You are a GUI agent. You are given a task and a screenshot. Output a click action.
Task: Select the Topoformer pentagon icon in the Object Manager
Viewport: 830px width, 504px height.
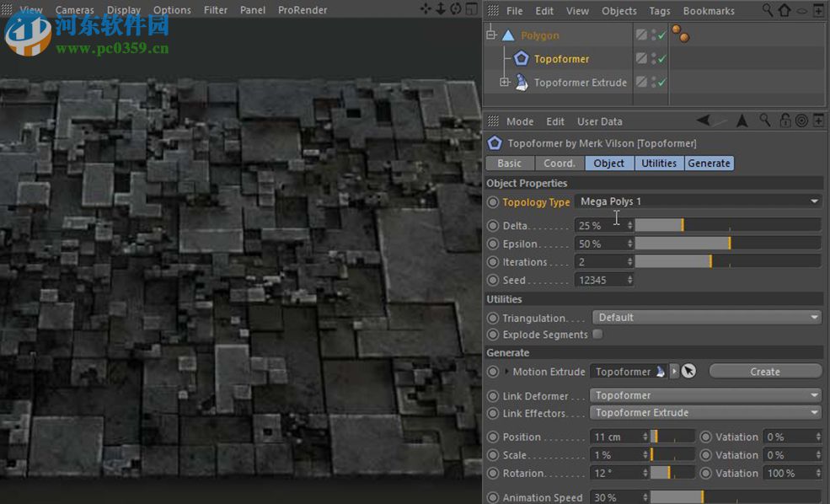coord(521,58)
